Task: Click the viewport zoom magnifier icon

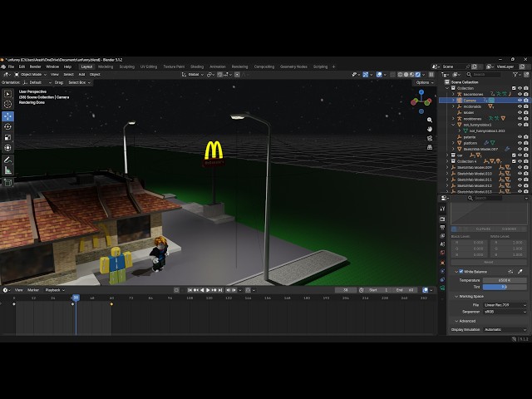Action: coord(430,120)
